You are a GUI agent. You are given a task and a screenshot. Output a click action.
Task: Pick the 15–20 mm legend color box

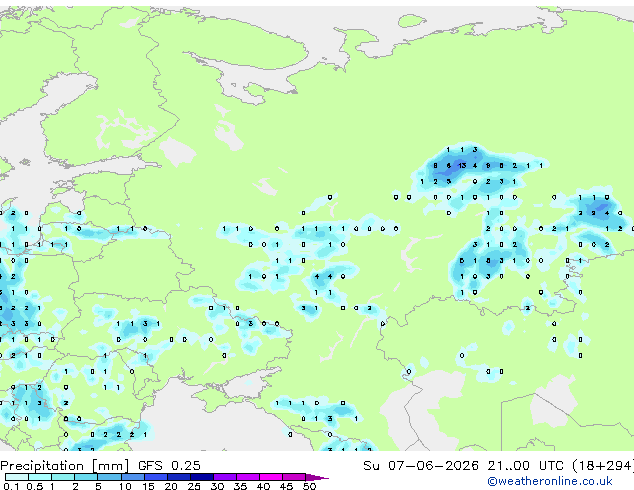(155, 477)
